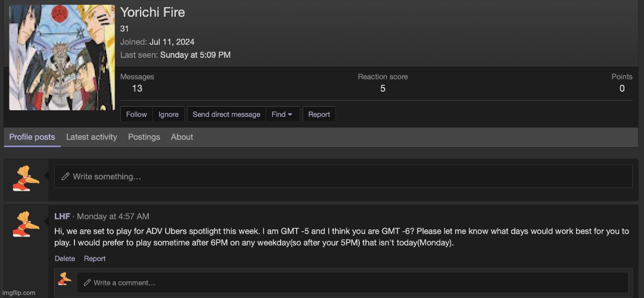This screenshot has width=644, height=298.
Task: Switch to the Latest activity tab
Action: coord(92,137)
